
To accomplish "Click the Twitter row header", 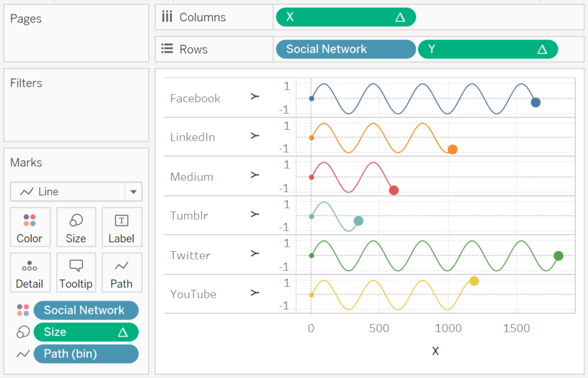I will [x=190, y=255].
